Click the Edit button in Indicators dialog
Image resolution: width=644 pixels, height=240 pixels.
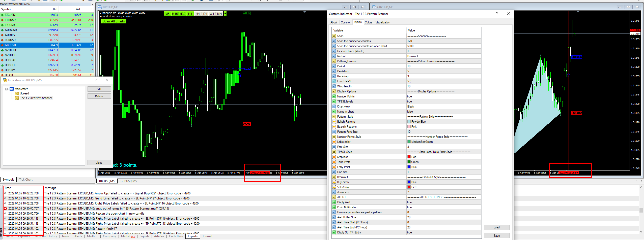(x=99, y=89)
